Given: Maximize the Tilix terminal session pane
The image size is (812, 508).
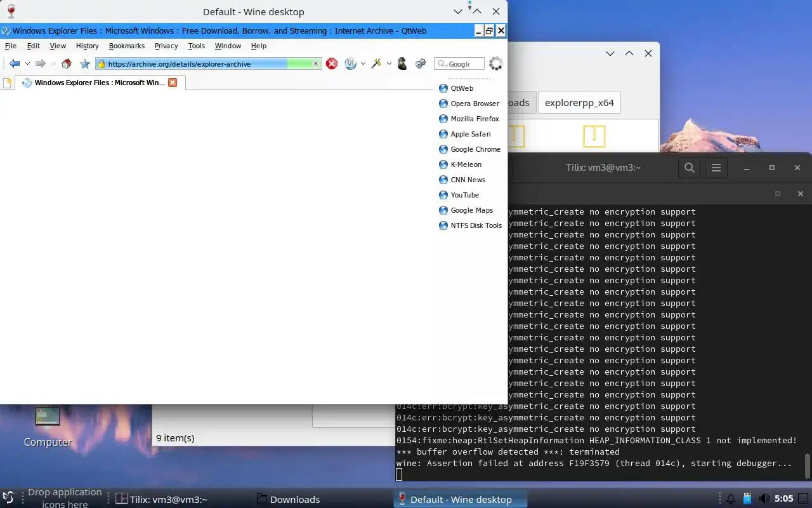Looking at the screenshot, I should click(778, 194).
